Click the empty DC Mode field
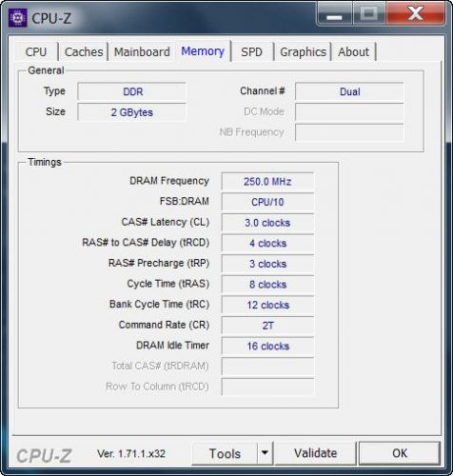 point(349,112)
